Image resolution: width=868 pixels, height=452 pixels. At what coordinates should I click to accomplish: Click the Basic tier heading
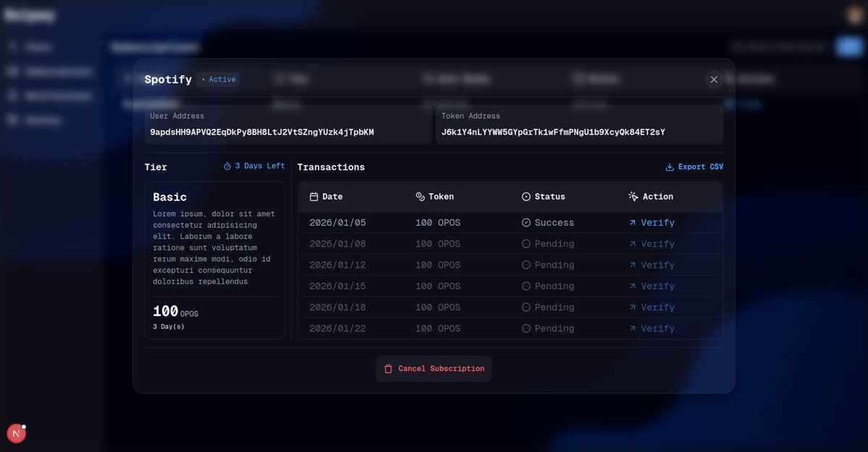tap(169, 197)
